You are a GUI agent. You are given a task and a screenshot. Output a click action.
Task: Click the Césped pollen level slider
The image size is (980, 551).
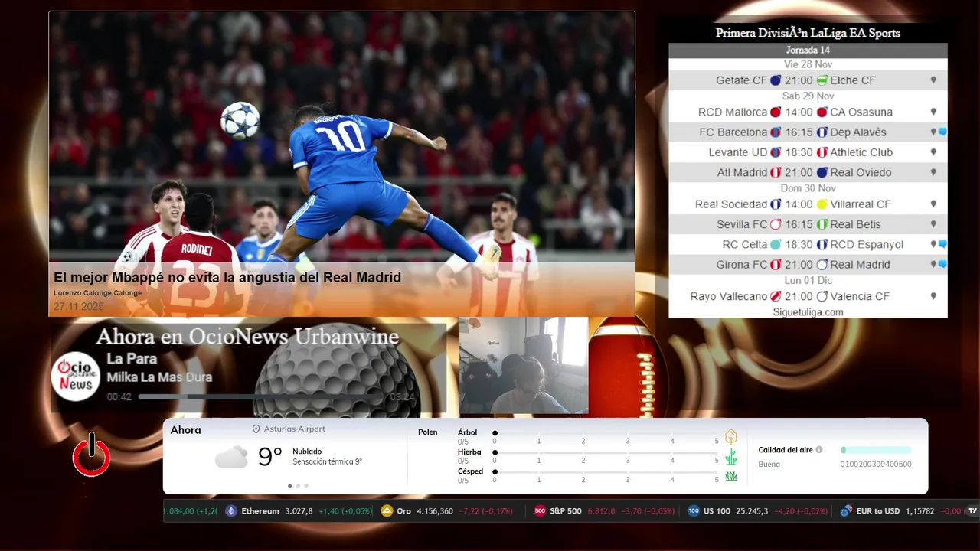click(606, 472)
